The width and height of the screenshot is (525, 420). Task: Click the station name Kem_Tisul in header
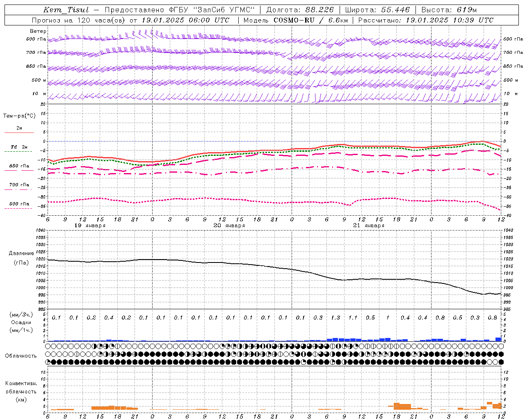tap(66, 10)
